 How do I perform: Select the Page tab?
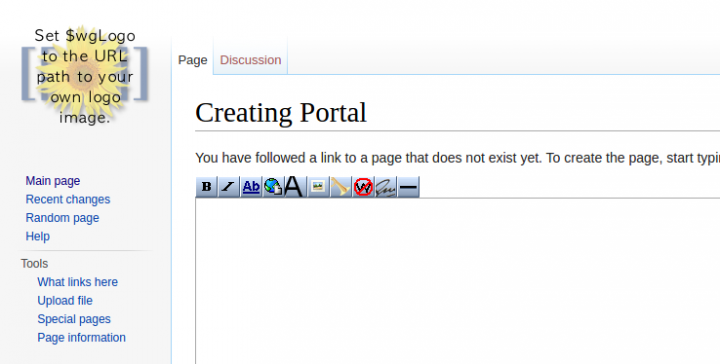click(193, 60)
